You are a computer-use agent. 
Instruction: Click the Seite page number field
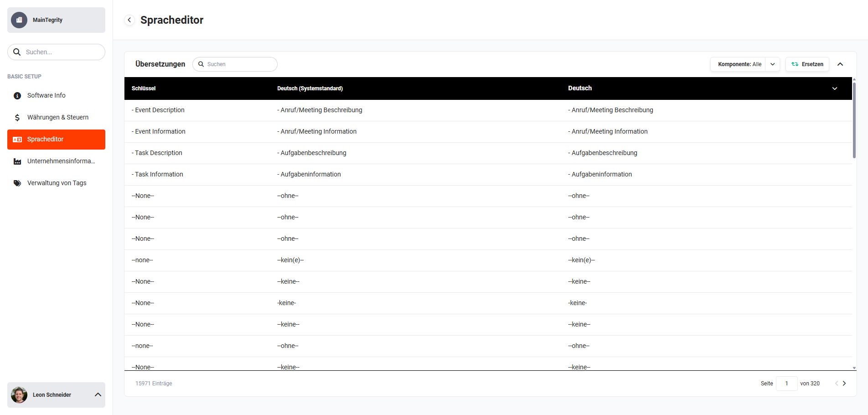click(786, 384)
